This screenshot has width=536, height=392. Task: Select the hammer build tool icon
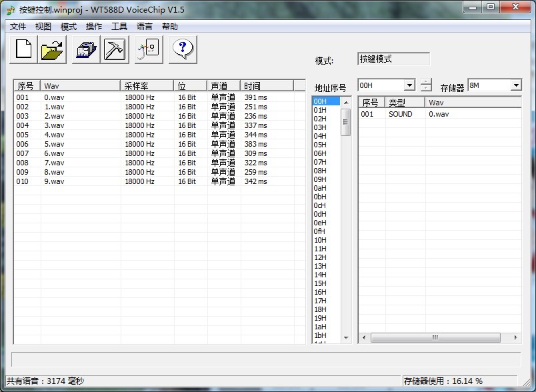(115, 49)
